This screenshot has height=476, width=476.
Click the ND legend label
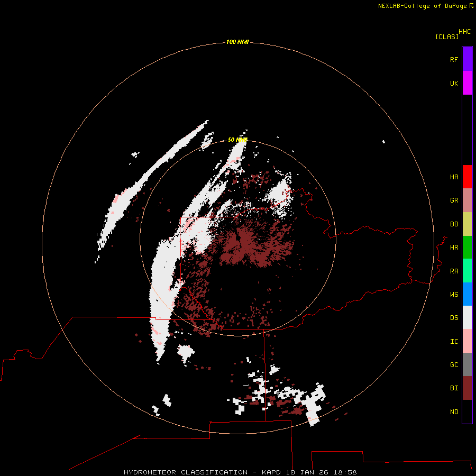454,412
